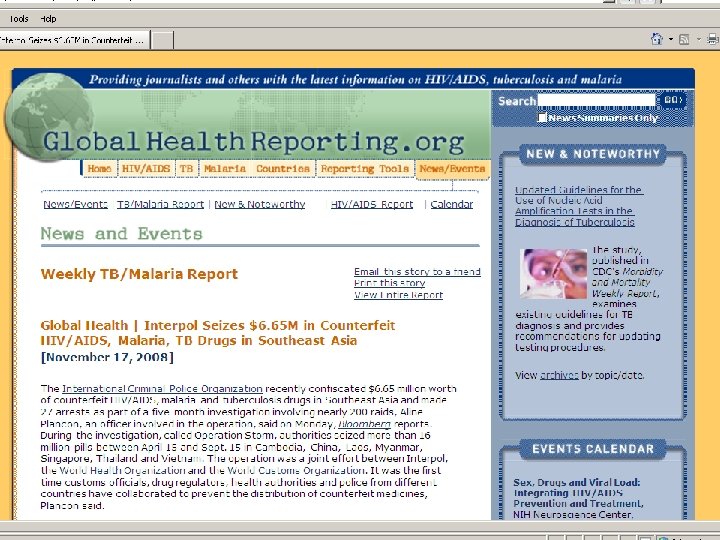
Task: Enable News Summaries Only checkbox
Action: (542, 118)
